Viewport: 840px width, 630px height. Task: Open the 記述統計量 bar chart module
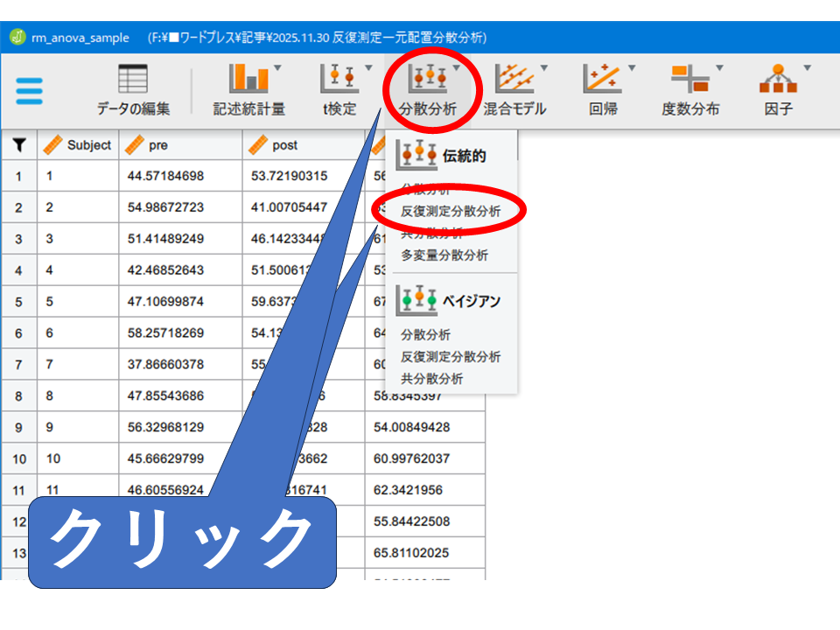coord(248,80)
